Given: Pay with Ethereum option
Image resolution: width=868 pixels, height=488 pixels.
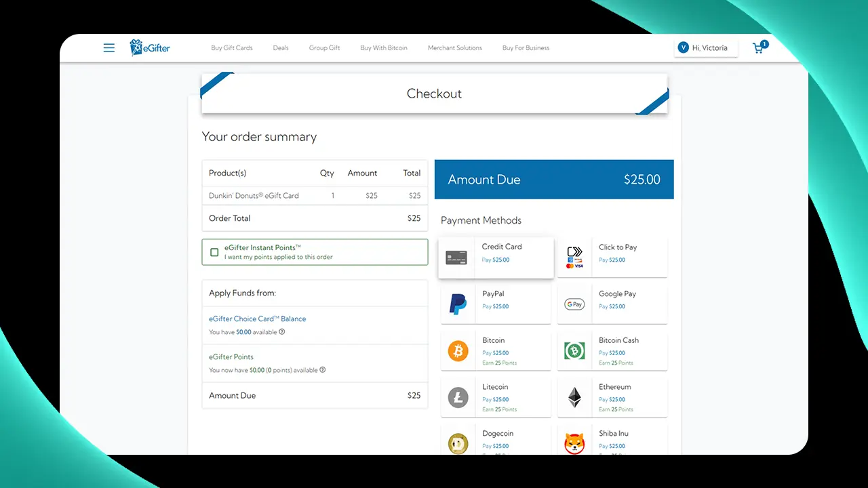Looking at the screenshot, I should click(612, 397).
